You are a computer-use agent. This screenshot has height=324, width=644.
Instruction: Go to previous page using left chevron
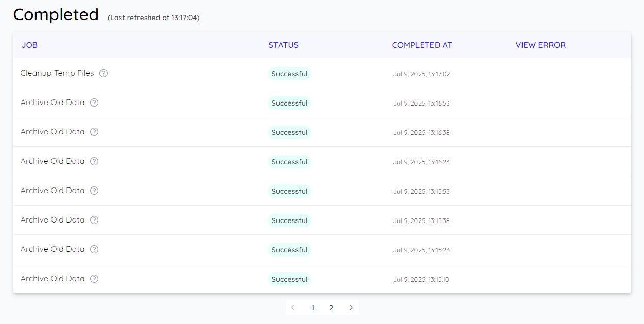(293, 308)
